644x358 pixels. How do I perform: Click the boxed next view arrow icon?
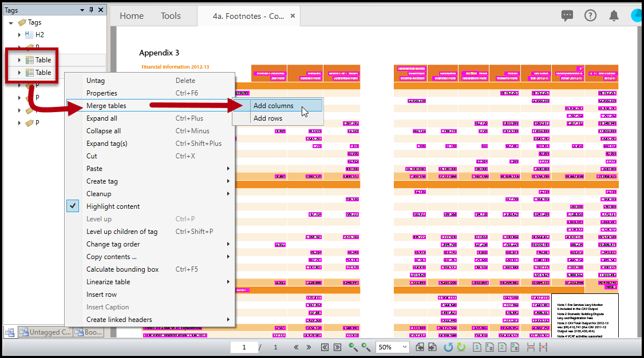(337, 347)
